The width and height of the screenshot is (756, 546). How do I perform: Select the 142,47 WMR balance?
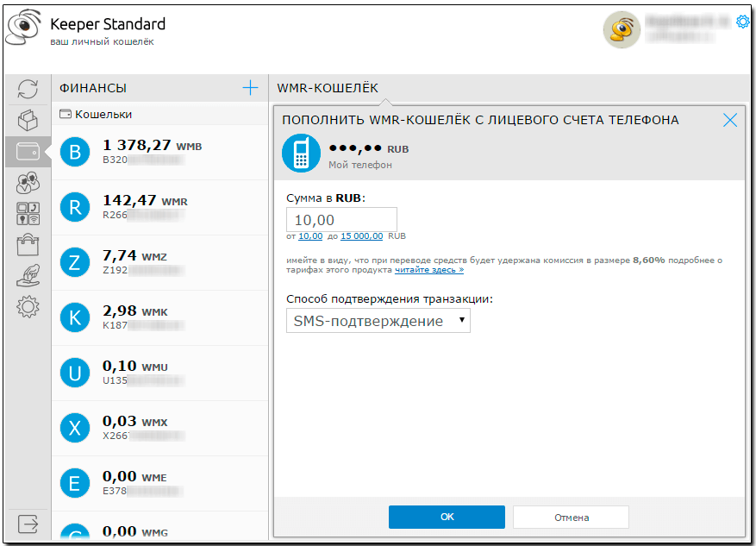coord(145,200)
